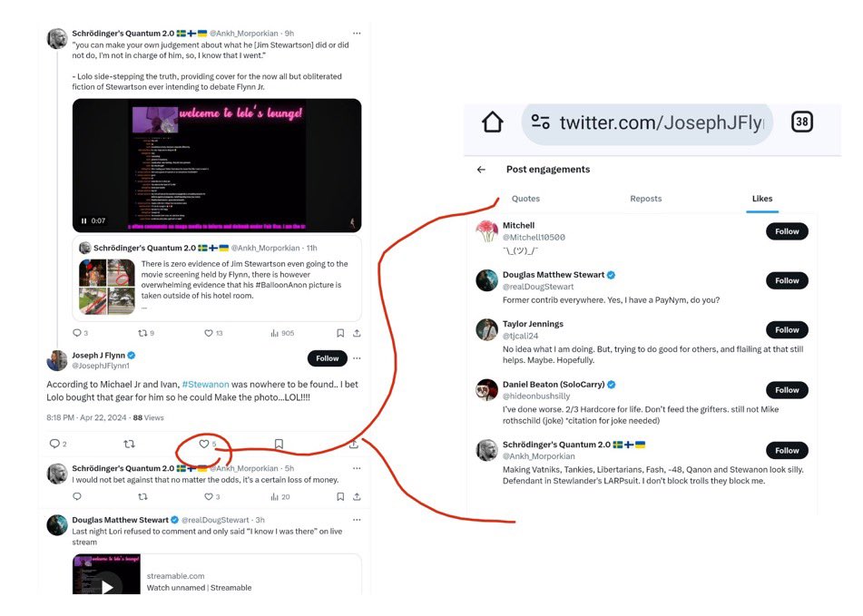Bookmark Joseph J Flynn's post
863x616 pixels.
click(x=279, y=444)
